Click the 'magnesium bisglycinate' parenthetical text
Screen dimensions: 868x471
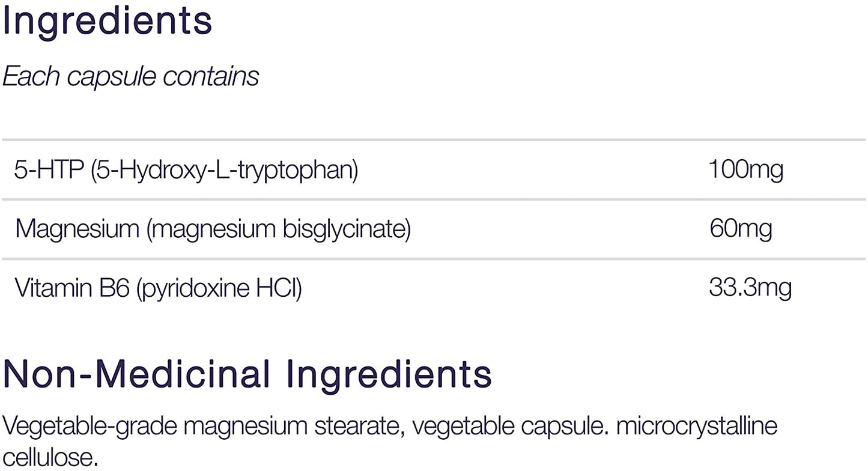click(x=279, y=229)
